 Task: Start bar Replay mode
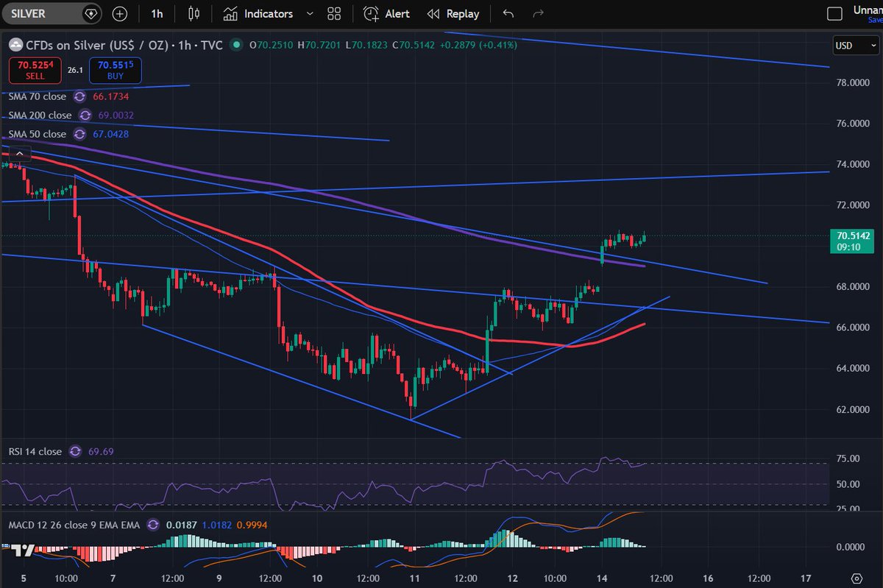click(453, 14)
